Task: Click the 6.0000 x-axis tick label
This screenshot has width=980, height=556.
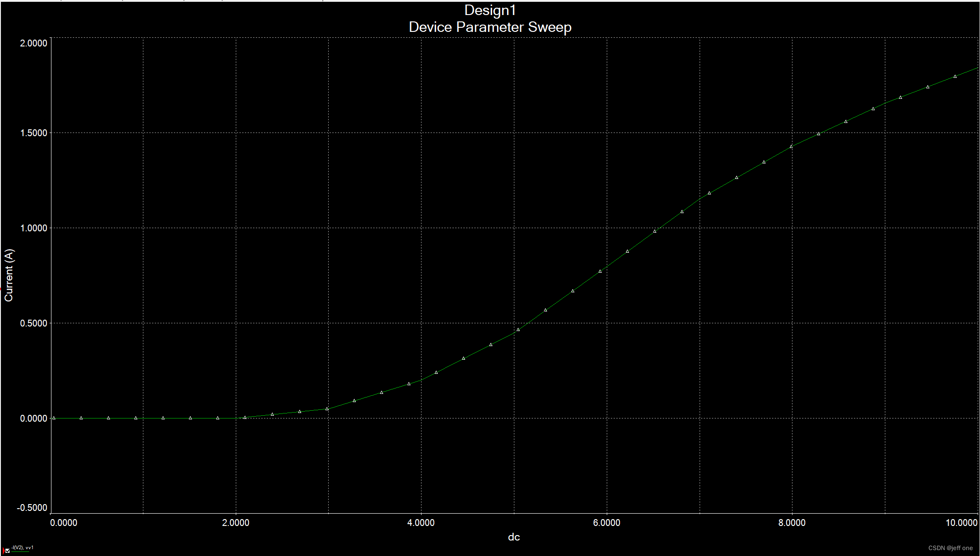Action: 606,523
